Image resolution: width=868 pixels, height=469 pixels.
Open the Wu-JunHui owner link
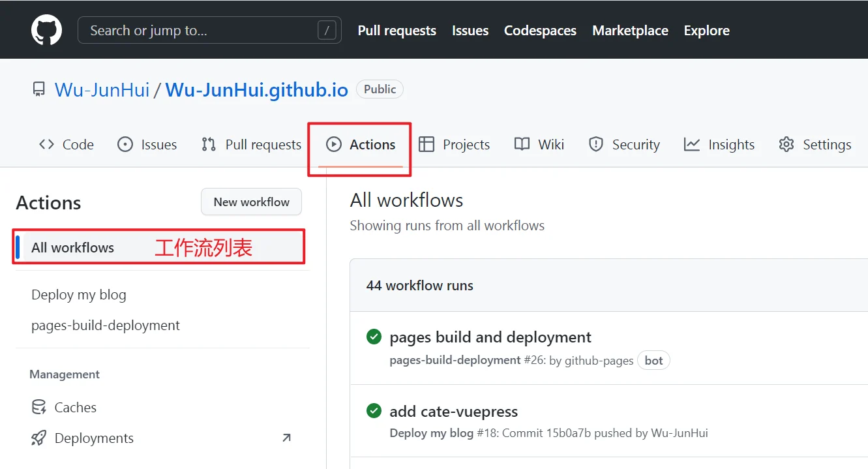[102, 89]
